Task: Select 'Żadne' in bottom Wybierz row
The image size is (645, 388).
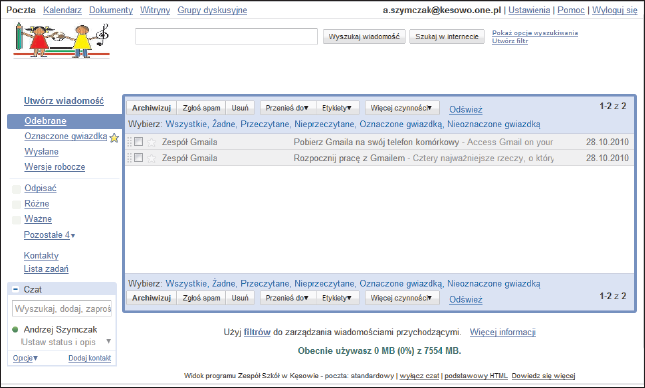Action: tap(224, 283)
